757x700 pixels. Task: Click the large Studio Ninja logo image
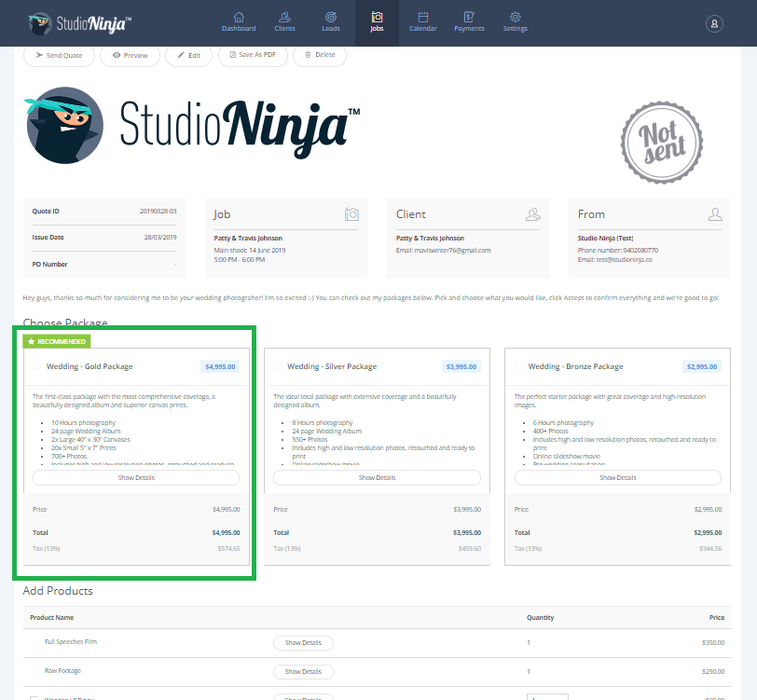click(x=192, y=126)
